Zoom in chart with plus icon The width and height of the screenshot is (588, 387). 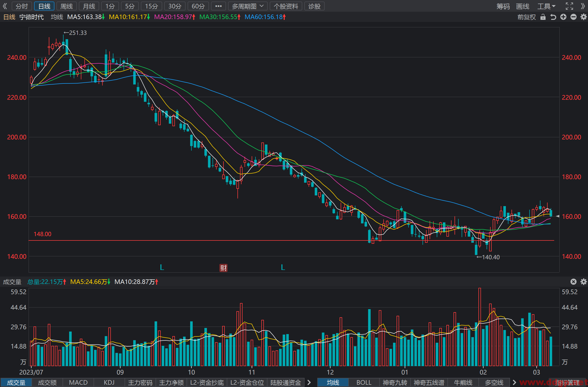click(x=563, y=17)
